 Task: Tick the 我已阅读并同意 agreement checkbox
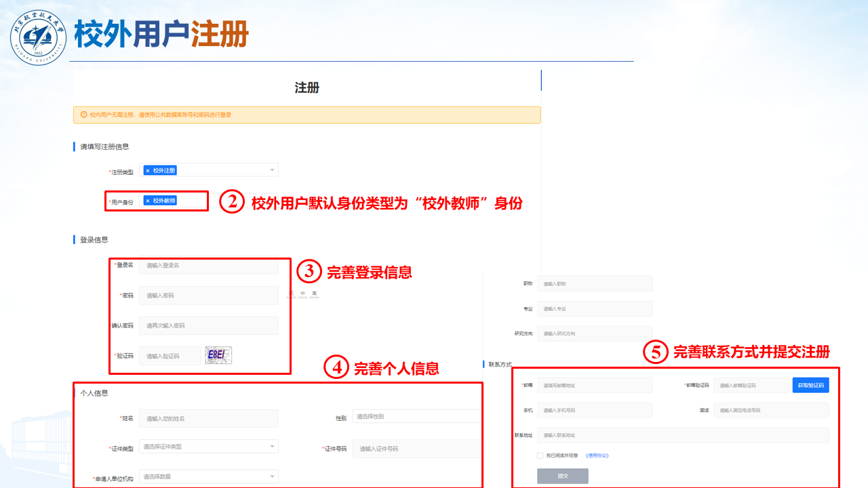pos(540,455)
